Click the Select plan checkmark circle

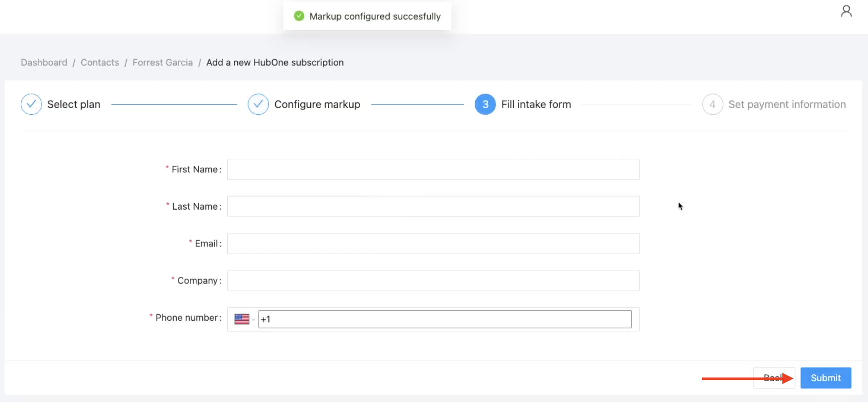pos(31,104)
